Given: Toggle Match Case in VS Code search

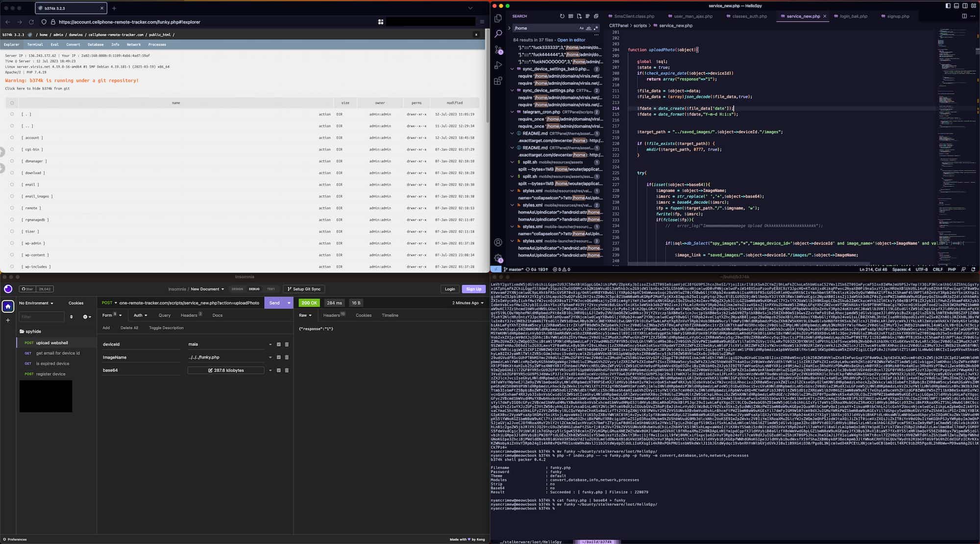Looking at the screenshot, I should [x=582, y=28].
